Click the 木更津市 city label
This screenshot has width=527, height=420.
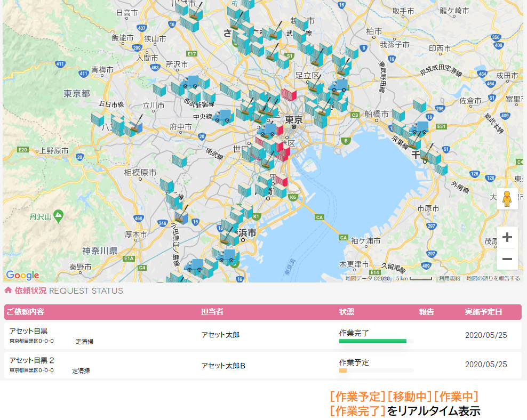pyautogui.click(x=354, y=264)
